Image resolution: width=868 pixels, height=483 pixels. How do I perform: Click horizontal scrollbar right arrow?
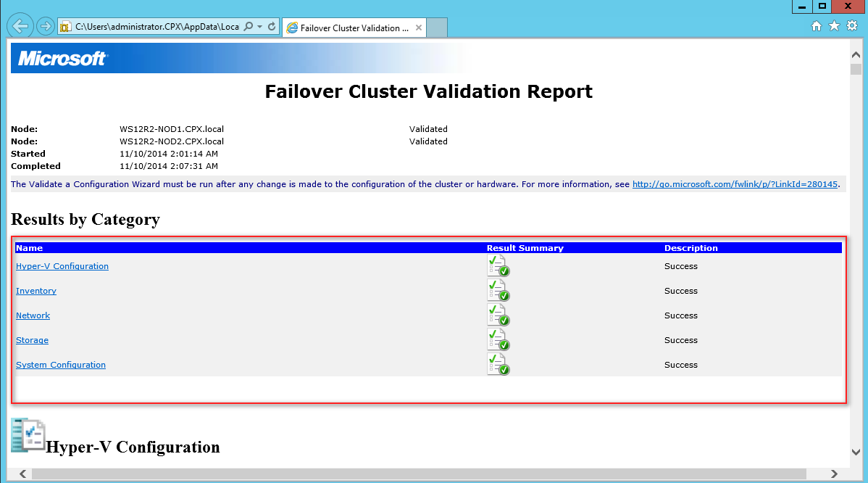834,474
